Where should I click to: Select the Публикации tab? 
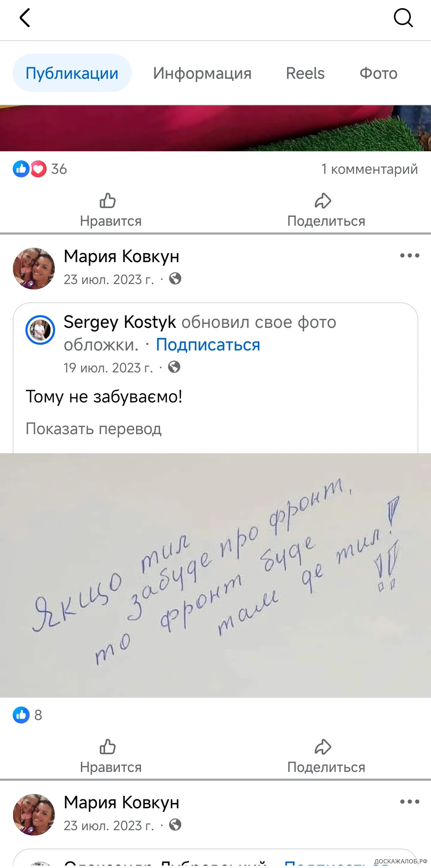coord(72,73)
